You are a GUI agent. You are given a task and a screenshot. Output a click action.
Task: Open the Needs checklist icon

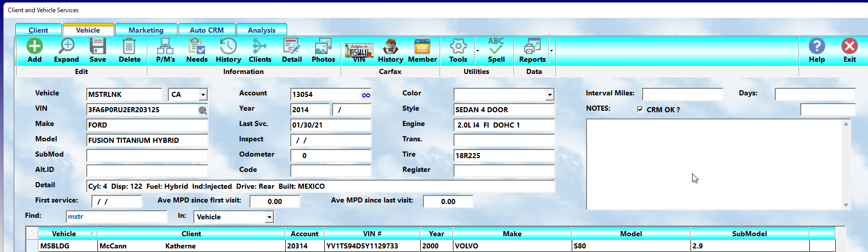click(x=197, y=46)
